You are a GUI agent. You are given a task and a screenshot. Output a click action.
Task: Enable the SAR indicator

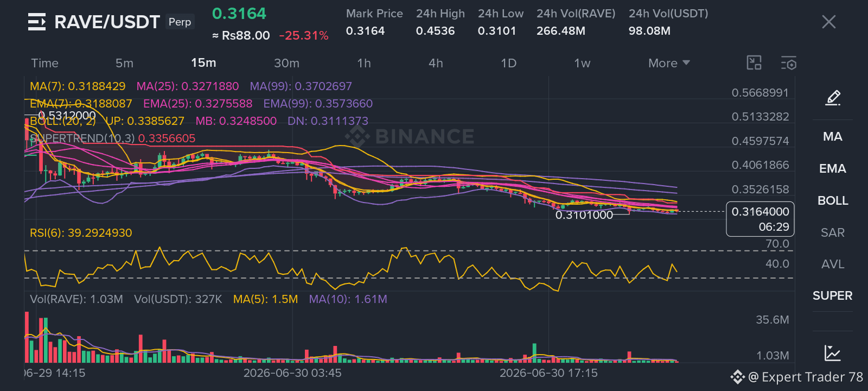coord(833,233)
